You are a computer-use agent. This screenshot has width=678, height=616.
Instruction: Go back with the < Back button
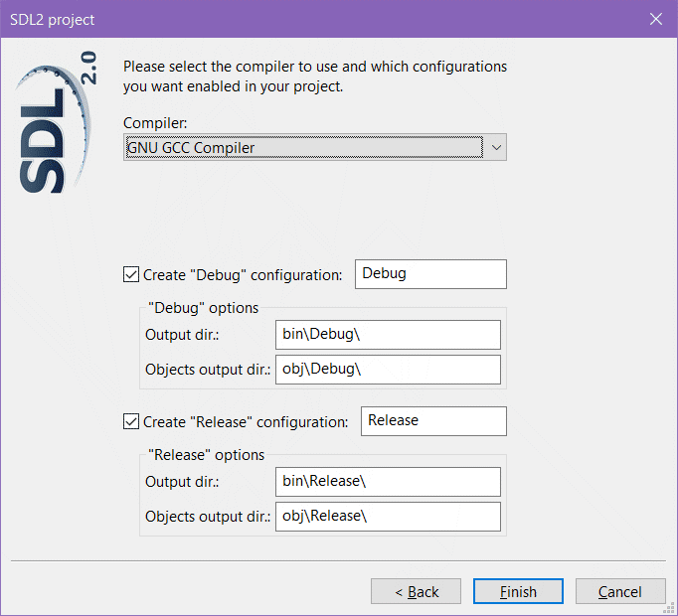coord(416,592)
